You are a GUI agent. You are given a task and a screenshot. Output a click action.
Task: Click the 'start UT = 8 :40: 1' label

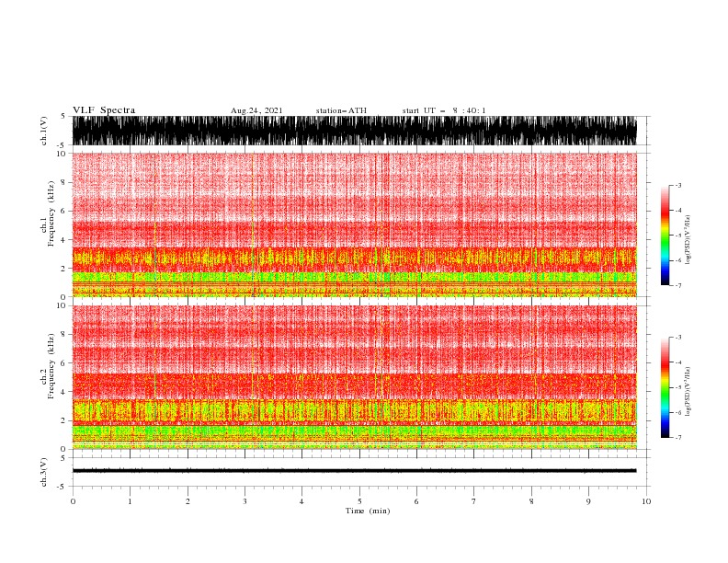pos(444,110)
